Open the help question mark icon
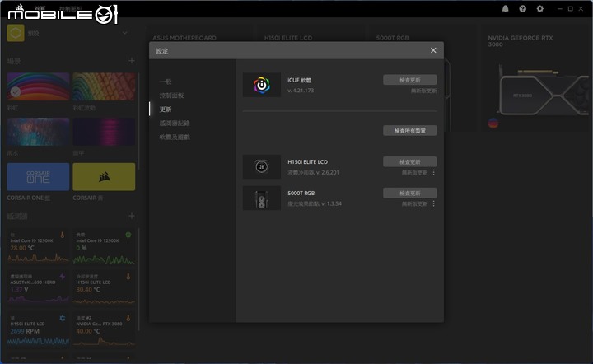Screen dimensions: 593x364 click(523, 9)
